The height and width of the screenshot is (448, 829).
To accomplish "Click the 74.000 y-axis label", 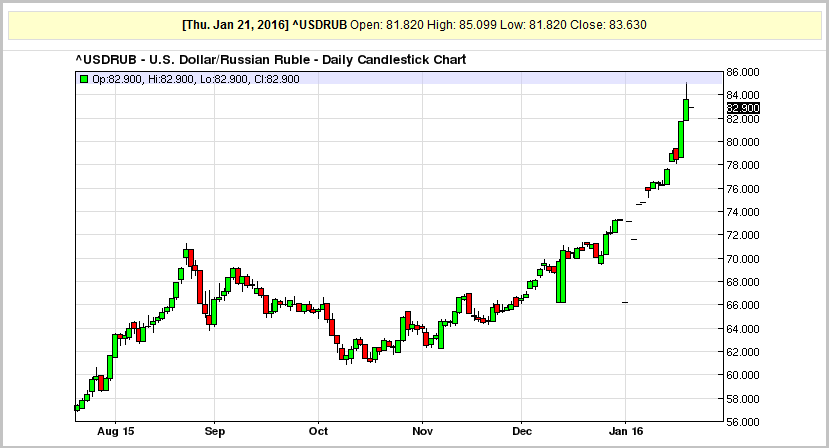I will coord(743,212).
